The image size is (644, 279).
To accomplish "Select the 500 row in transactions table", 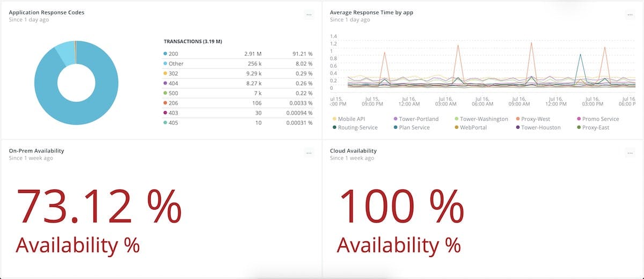I will coord(238,93).
